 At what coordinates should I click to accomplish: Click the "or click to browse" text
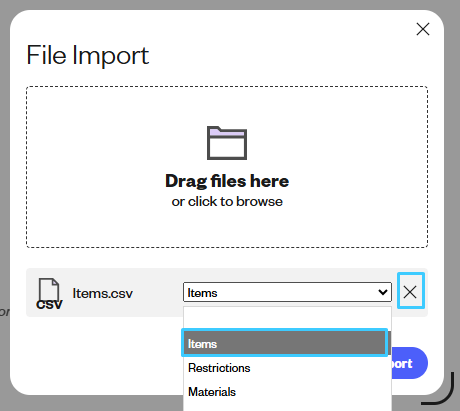click(x=227, y=201)
